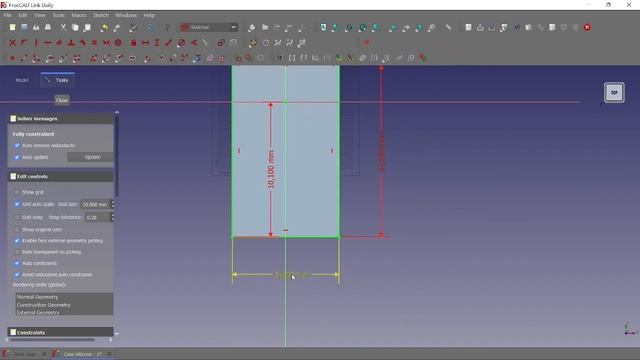The height and width of the screenshot is (360, 640).
Task: Apply the Block constraint icon
Action: click(118, 42)
